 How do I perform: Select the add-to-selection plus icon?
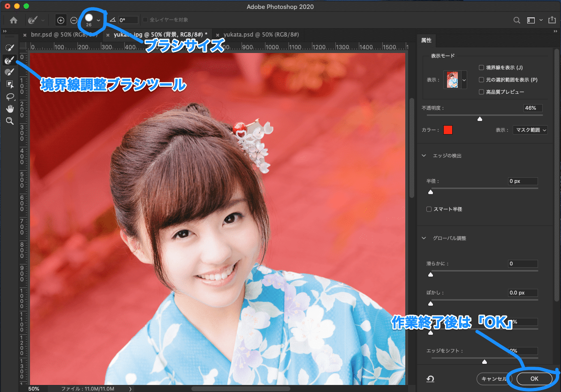61,20
